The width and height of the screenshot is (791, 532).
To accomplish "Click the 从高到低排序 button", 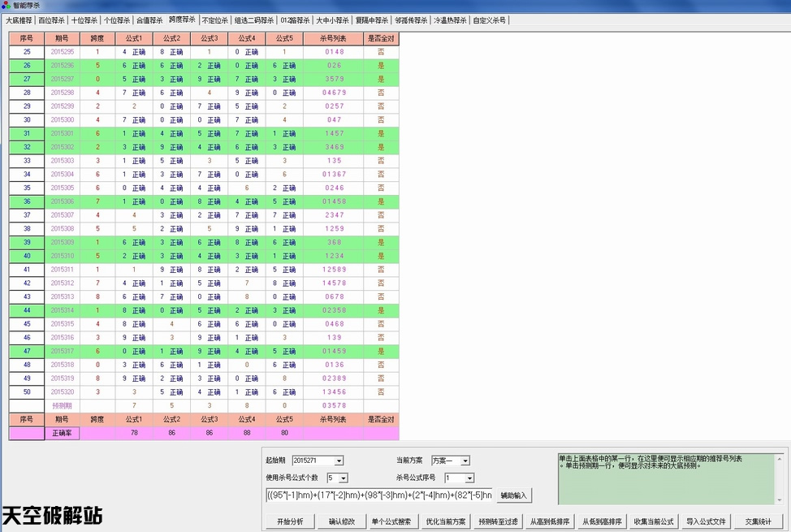I will (550, 521).
